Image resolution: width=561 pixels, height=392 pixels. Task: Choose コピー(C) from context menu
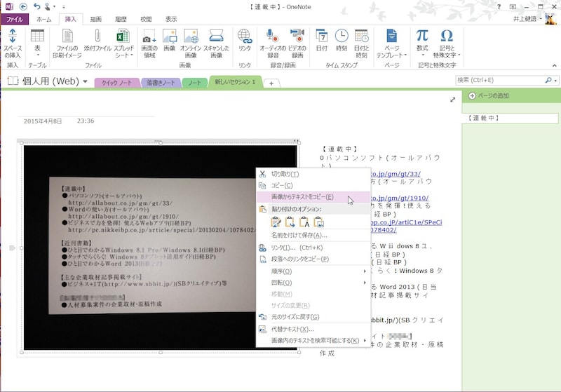click(313, 185)
